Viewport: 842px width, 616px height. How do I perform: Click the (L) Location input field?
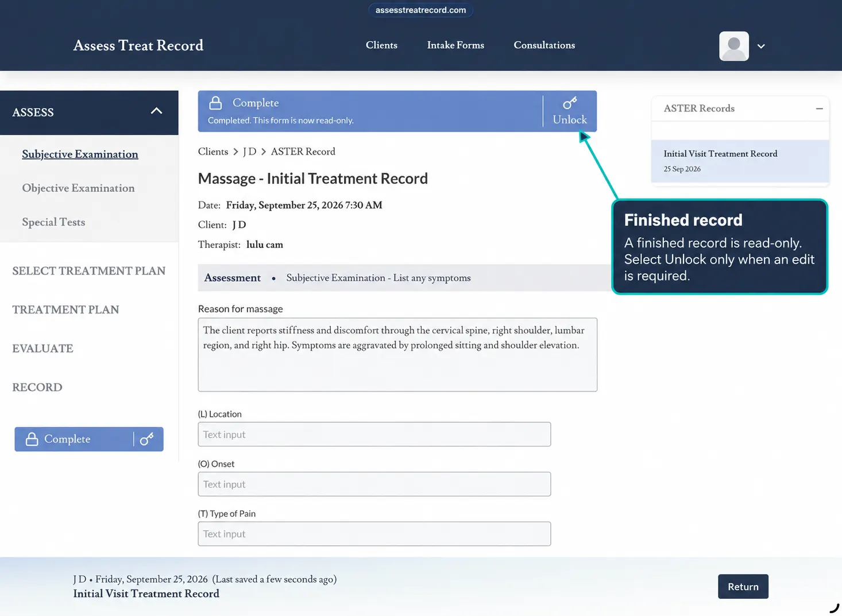click(374, 435)
